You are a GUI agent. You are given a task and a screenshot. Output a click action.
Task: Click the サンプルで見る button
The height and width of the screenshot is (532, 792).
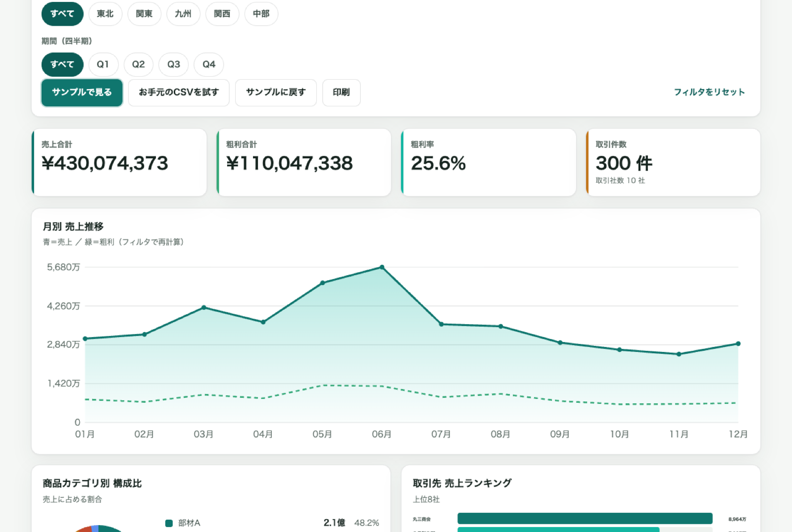82,93
